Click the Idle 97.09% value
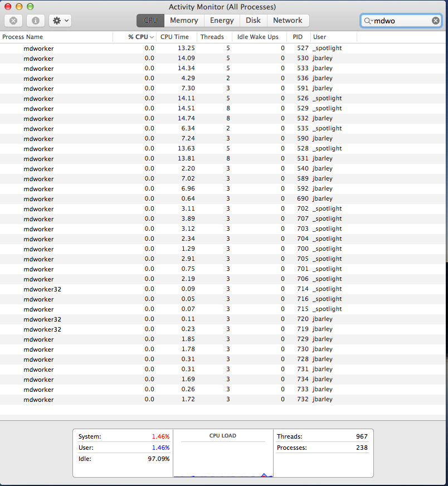This screenshot has height=486, width=448. point(159,459)
